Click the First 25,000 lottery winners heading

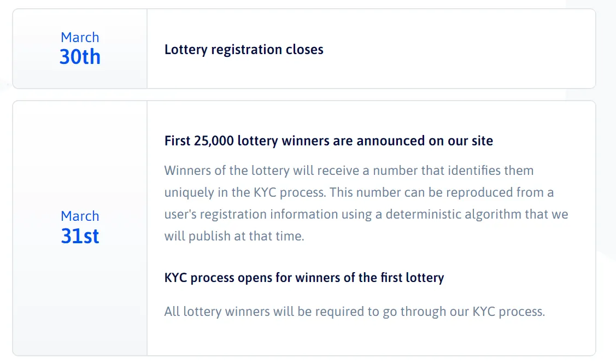[328, 140]
